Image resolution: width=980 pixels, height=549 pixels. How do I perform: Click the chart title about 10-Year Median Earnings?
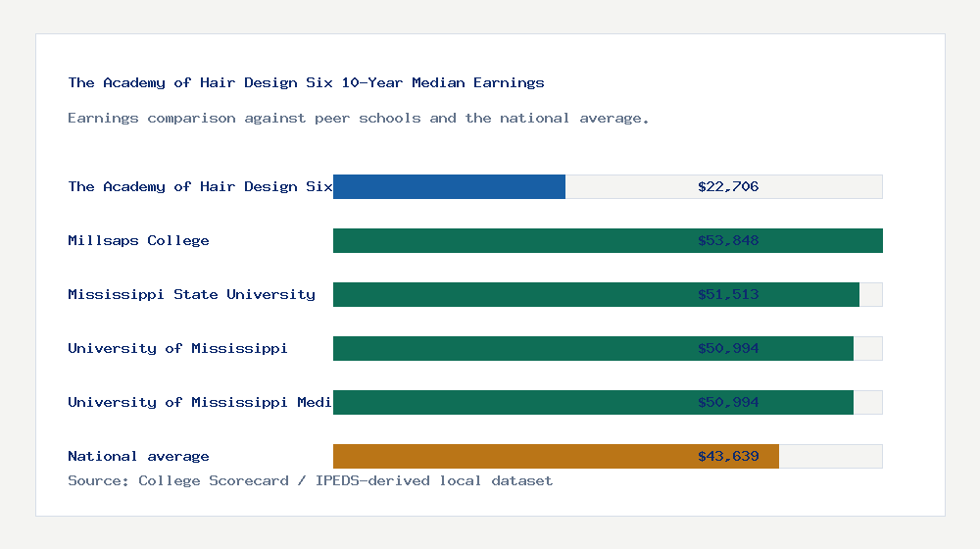coord(306,82)
